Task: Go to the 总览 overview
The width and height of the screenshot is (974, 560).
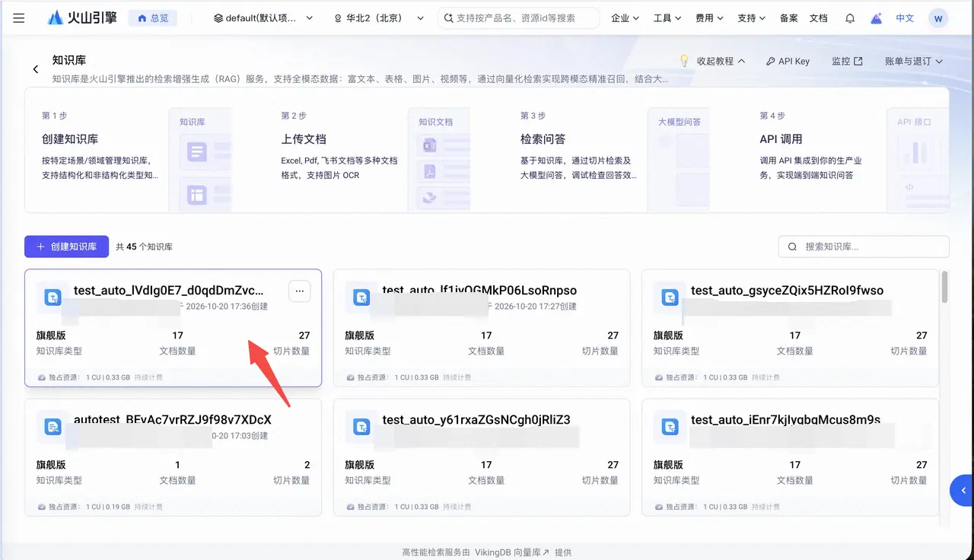Action: click(153, 18)
